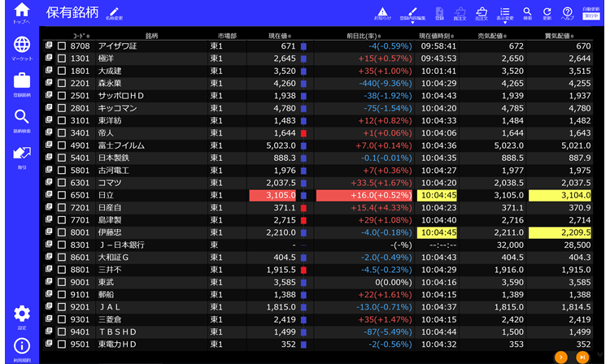The image size is (610, 364).
Task: Select stock name 三菱倉
Action: point(110,319)
